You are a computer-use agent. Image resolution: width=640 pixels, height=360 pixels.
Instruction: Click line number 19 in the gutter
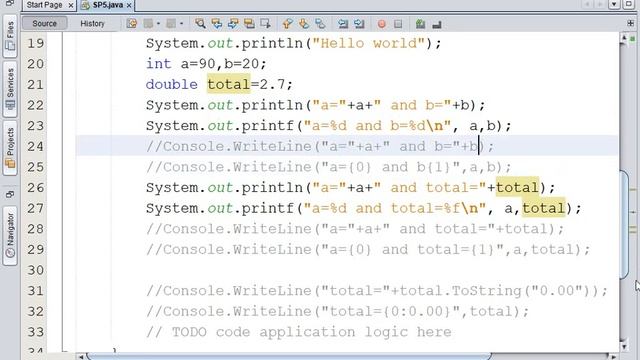pyautogui.click(x=36, y=43)
